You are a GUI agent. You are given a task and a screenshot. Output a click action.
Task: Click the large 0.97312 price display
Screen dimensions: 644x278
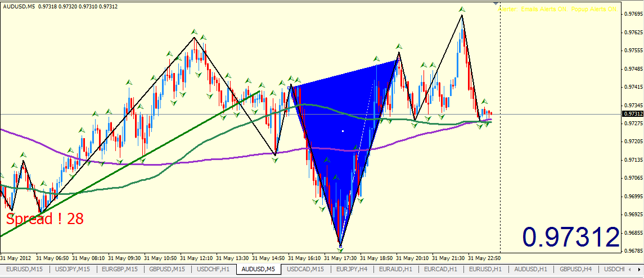coord(570,237)
